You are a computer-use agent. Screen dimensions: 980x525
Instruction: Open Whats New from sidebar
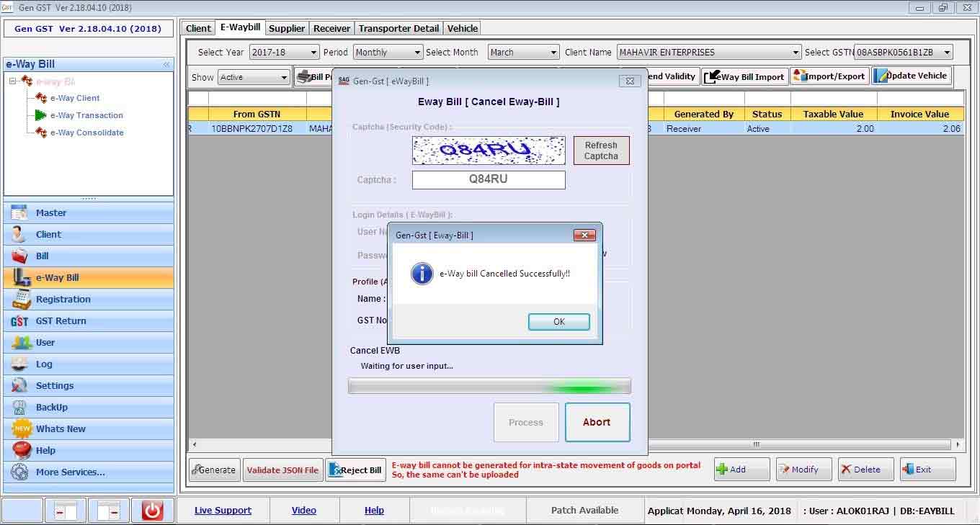61,429
